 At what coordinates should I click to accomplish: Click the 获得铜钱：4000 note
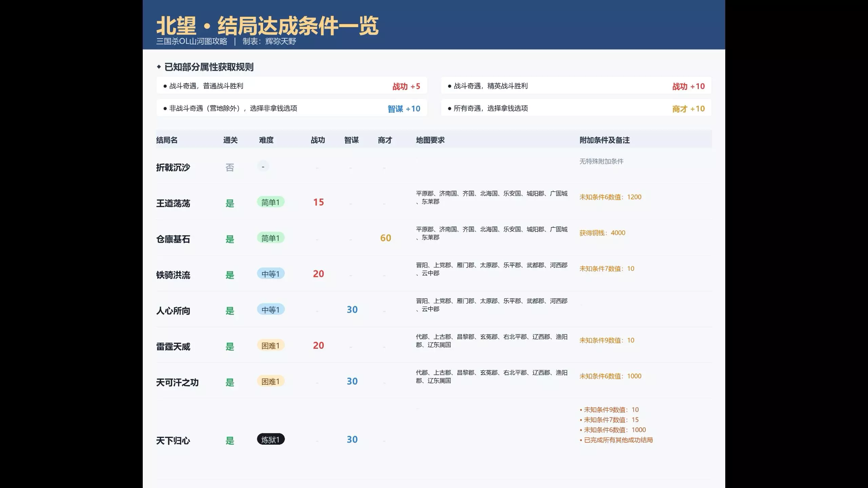coord(602,233)
